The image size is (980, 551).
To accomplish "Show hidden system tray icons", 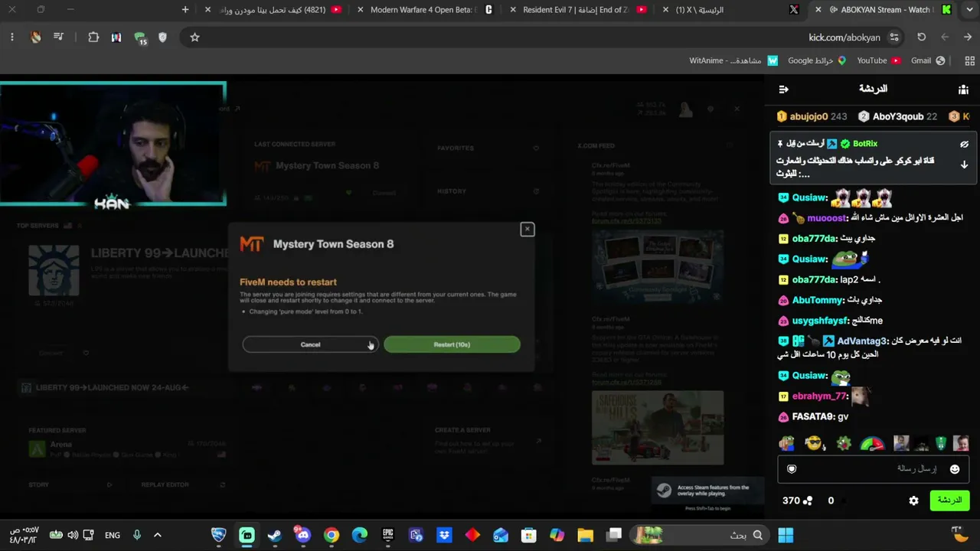I will click(158, 535).
